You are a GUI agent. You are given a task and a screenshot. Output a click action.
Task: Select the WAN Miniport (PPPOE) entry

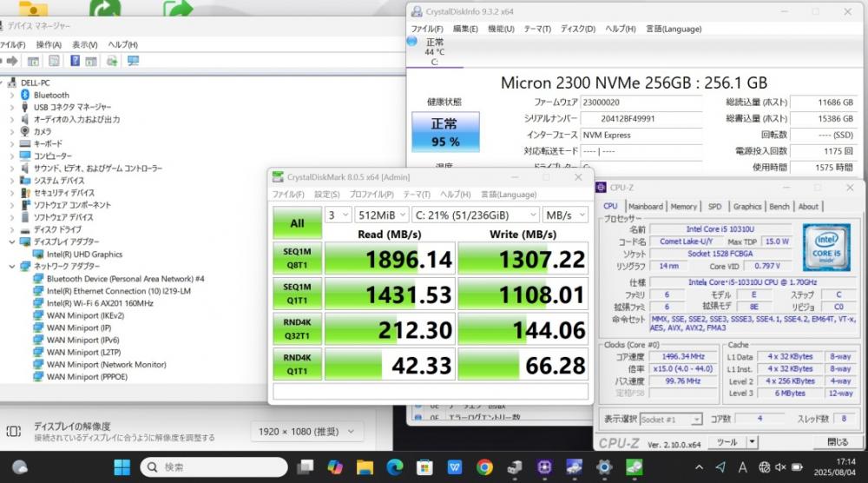(87, 377)
